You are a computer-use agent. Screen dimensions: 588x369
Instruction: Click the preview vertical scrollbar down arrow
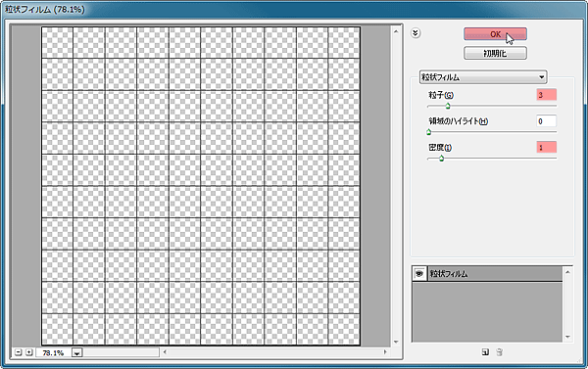pyautogui.click(x=396, y=342)
